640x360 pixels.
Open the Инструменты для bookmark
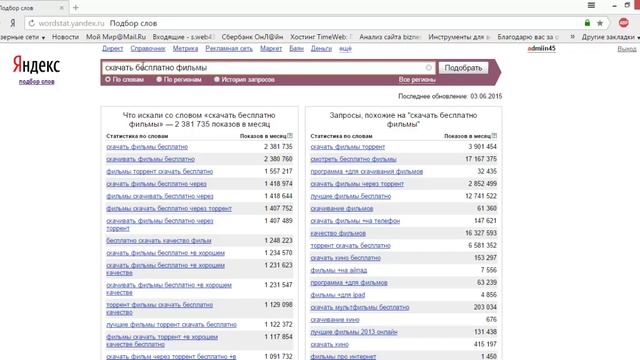[x=459, y=37]
